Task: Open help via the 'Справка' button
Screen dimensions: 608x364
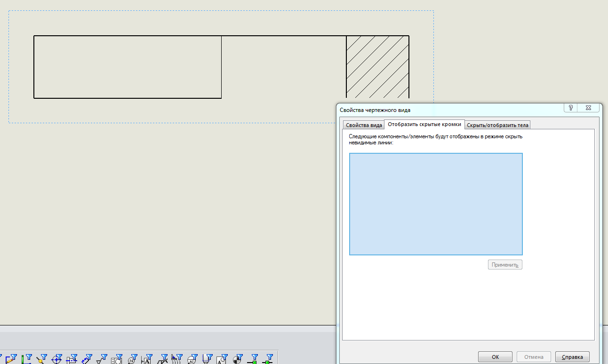Action: click(x=572, y=357)
